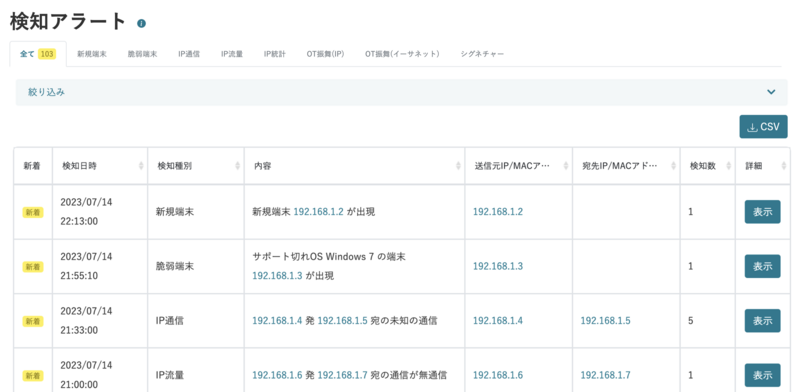Open 192.168.1.3 link in 内容 column
Screen dimensions: 800x392
[x=278, y=276]
